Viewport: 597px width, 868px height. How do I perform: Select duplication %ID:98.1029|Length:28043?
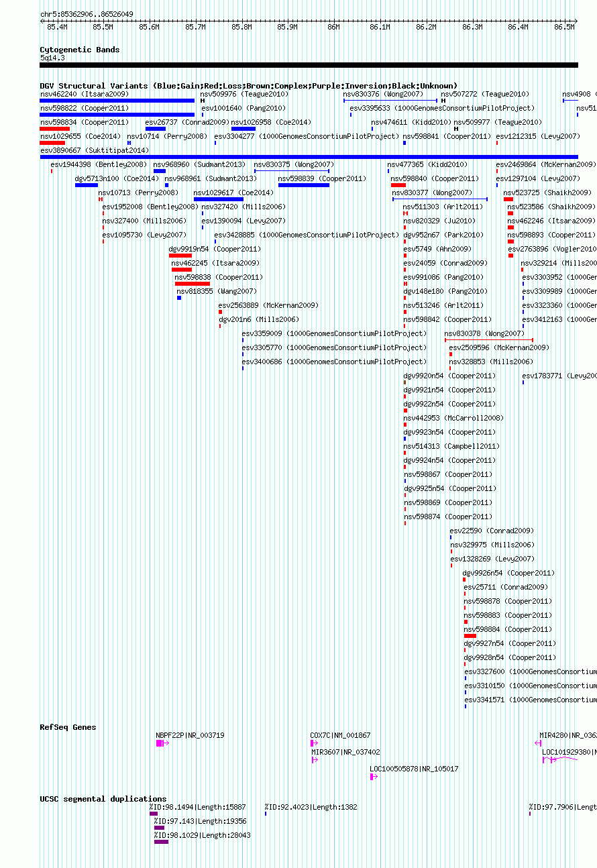coord(202,835)
